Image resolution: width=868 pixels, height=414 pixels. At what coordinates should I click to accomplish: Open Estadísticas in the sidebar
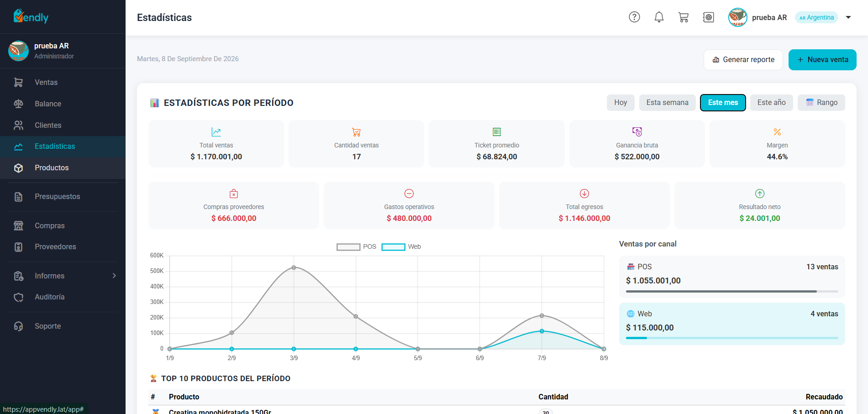click(63, 147)
